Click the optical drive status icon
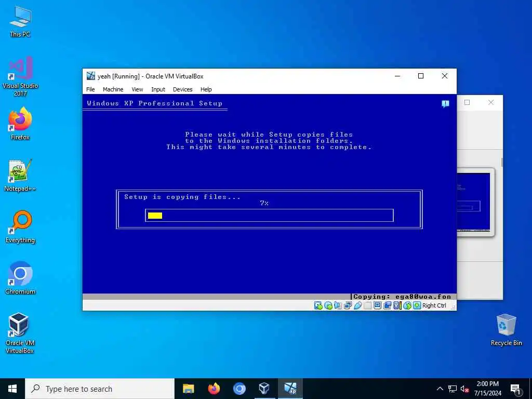532x399 pixels. [x=328, y=305]
